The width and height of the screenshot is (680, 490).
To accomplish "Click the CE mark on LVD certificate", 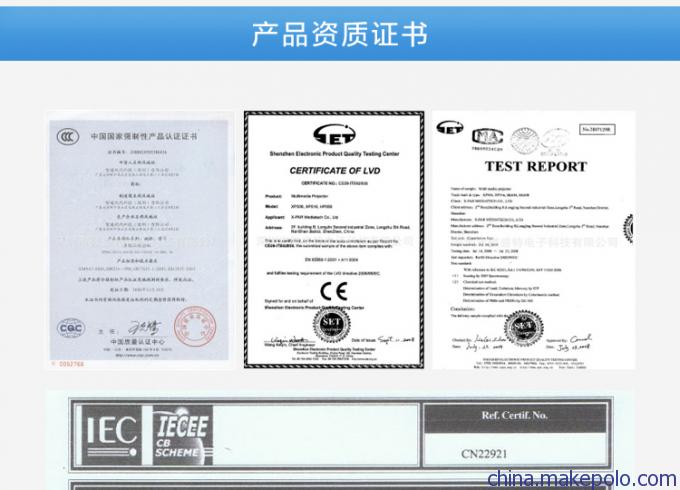I will pos(333,291).
